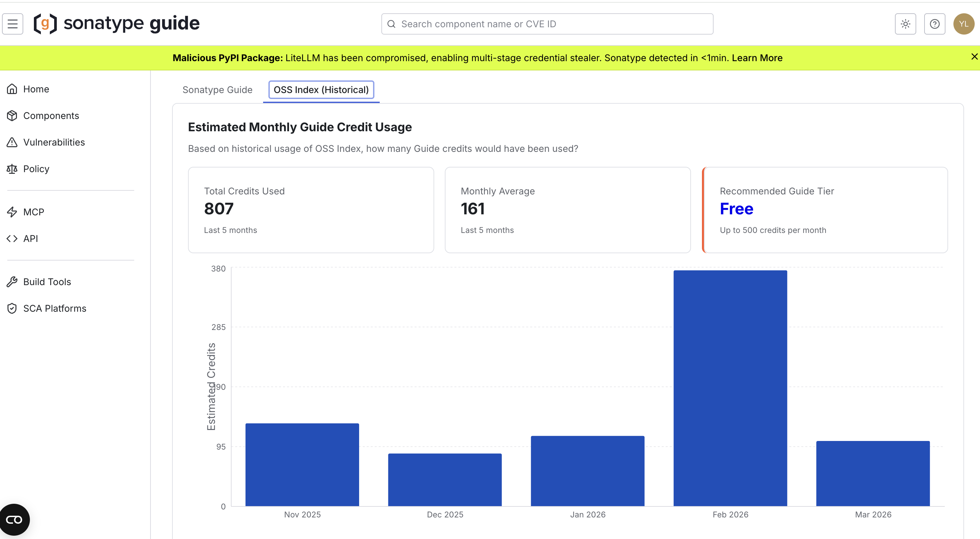Select the OSS Index (Historical) tab
Viewport: 980px width, 539px height.
click(321, 90)
